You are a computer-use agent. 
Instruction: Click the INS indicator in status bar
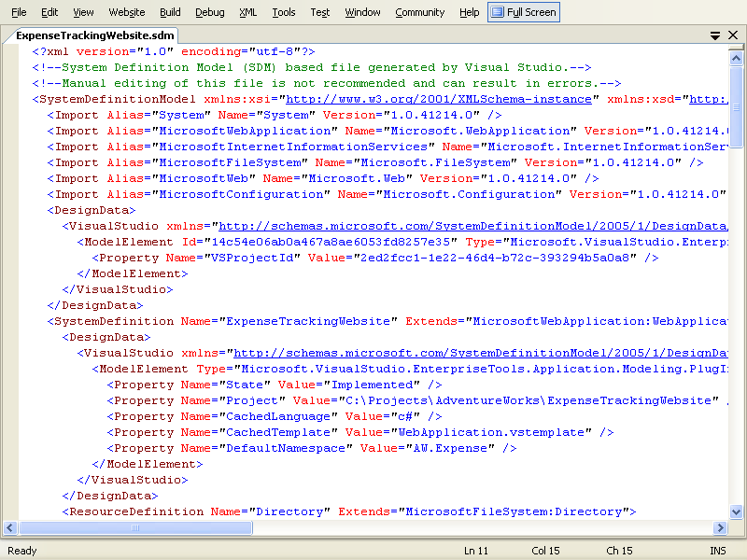tap(717, 551)
